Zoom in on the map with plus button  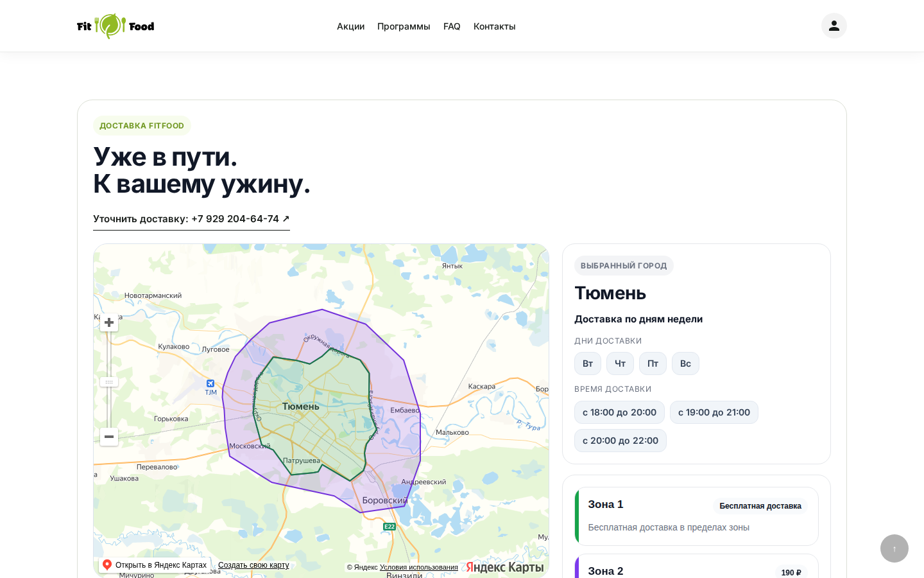109,322
